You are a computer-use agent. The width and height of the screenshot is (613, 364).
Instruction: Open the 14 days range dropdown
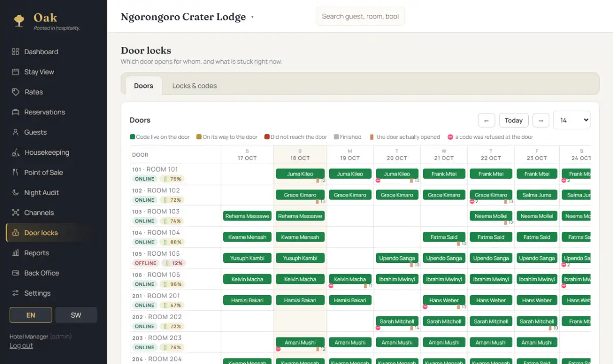[572, 120]
